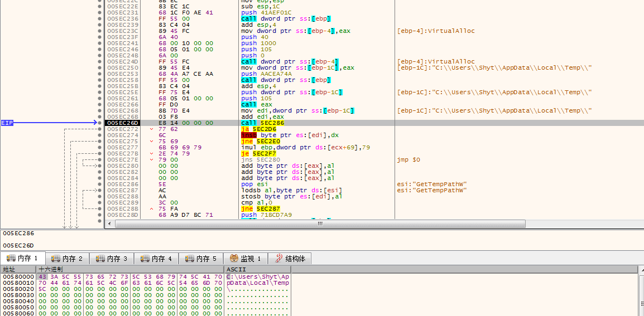Click the 'ja 5EC2D6' jump instruction
The width and height of the screenshot is (644, 316).
pos(258,129)
